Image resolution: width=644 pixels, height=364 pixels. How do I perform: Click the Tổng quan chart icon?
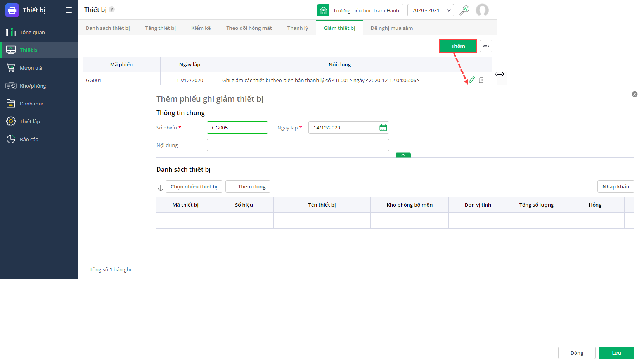click(x=11, y=32)
